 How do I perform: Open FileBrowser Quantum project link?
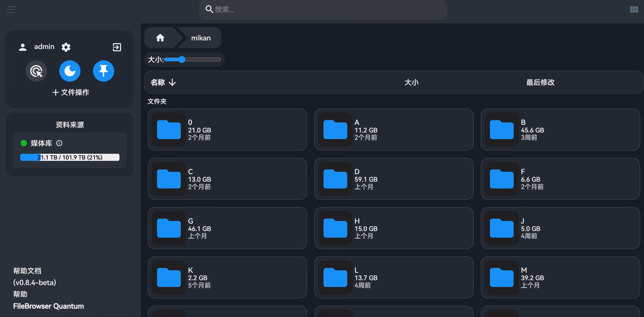tap(48, 306)
